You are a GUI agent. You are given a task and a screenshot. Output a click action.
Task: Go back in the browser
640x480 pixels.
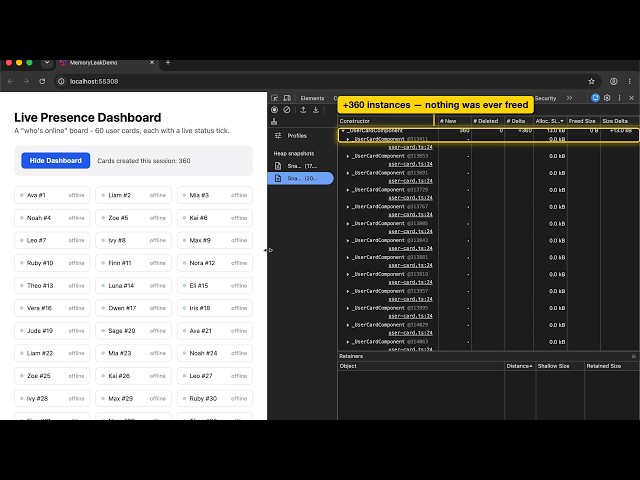[11, 81]
